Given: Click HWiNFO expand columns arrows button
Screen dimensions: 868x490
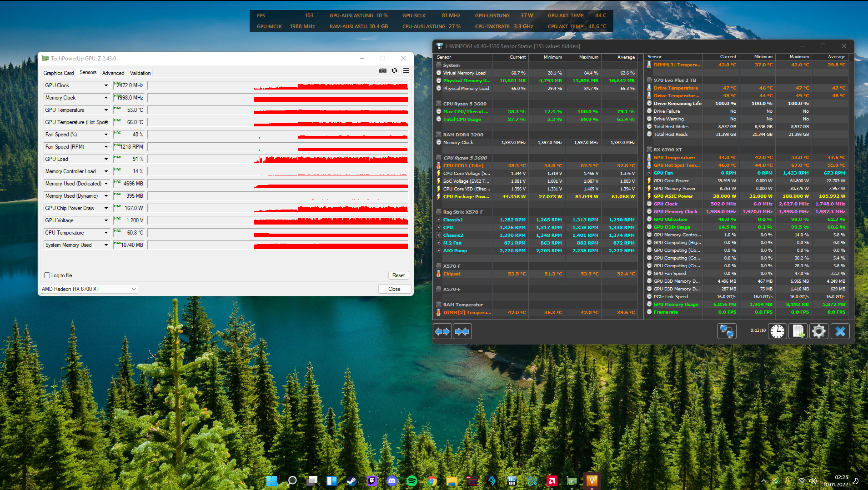Looking at the screenshot, I should (x=442, y=331).
